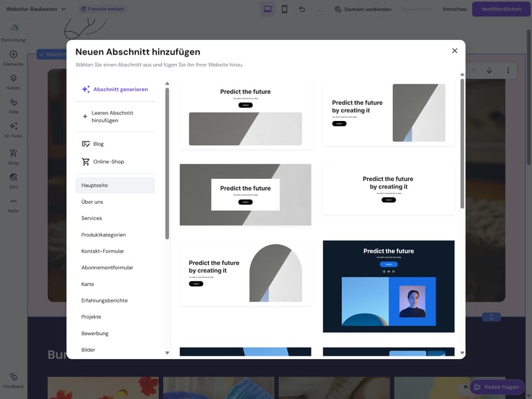The height and width of the screenshot is (399, 532).
Task: Open the Elemente panel in sidebar
Action: [13, 58]
